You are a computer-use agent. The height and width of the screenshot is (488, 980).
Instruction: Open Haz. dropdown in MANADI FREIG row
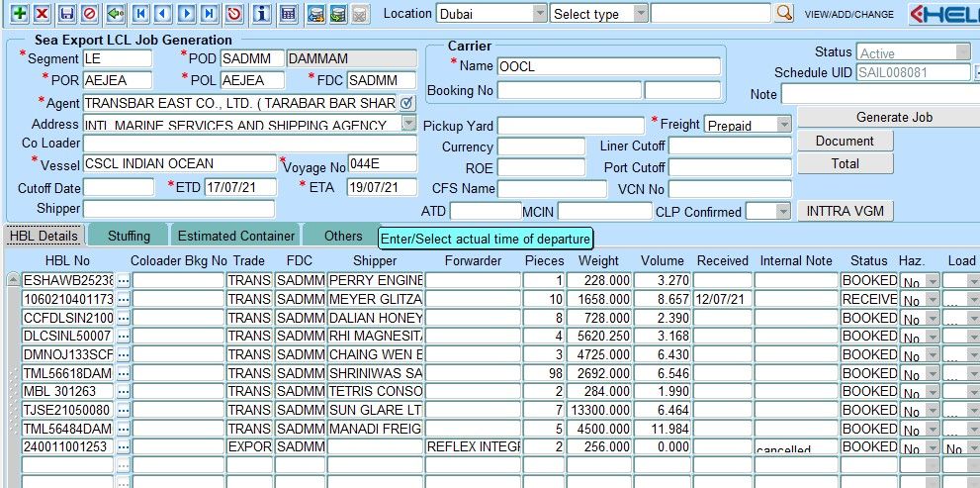(x=933, y=430)
